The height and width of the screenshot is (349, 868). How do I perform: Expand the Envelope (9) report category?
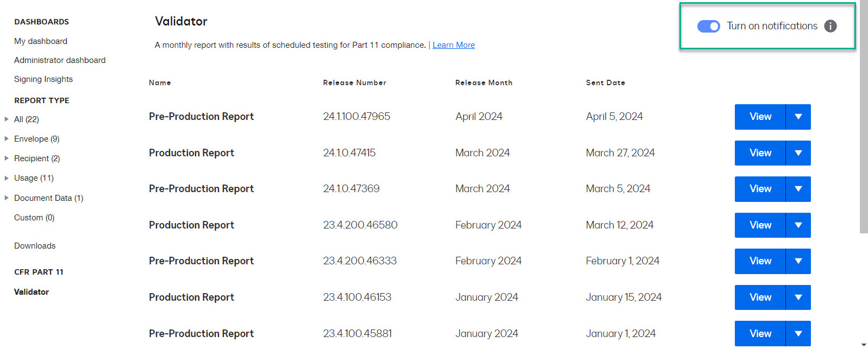point(7,139)
